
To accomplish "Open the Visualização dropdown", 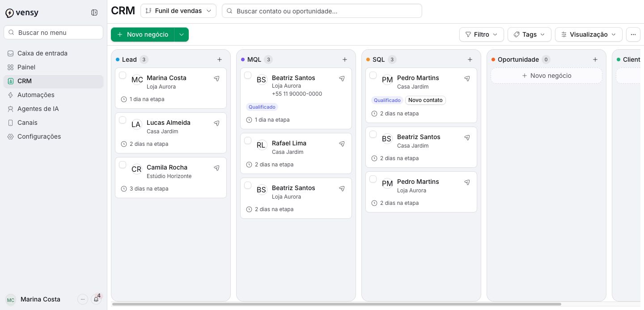I will 589,34.
